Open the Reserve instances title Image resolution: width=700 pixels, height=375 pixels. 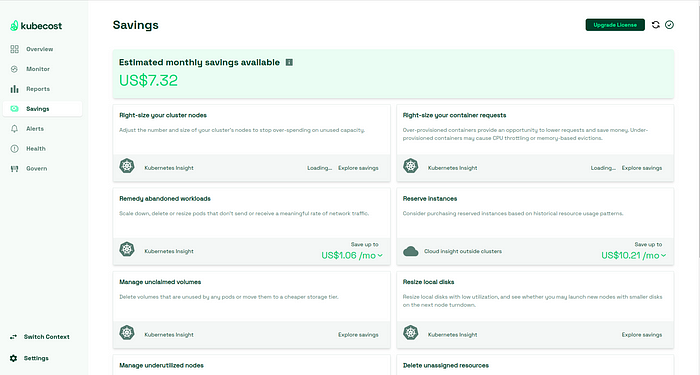point(430,199)
